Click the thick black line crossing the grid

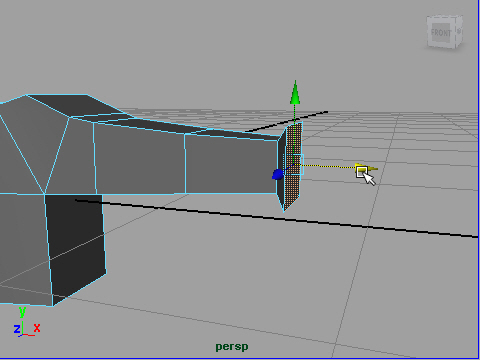(277, 218)
